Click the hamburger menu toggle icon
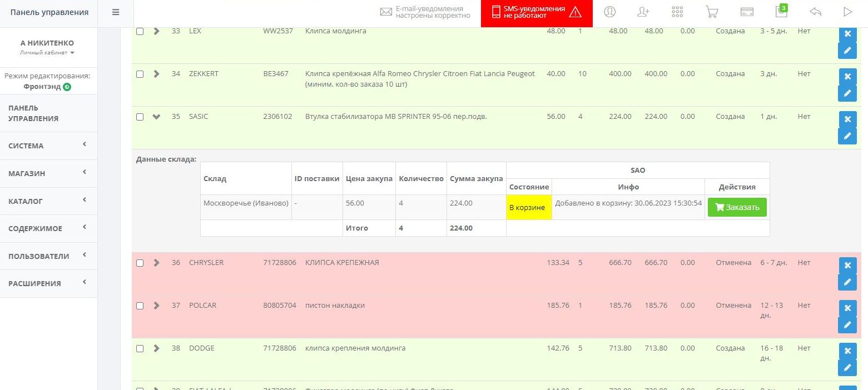Viewport: 868px width, 390px height. (x=116, y=12)
